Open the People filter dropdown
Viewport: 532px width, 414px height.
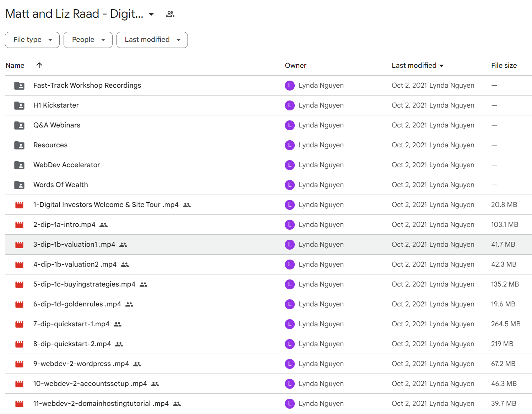coord(88,40)
